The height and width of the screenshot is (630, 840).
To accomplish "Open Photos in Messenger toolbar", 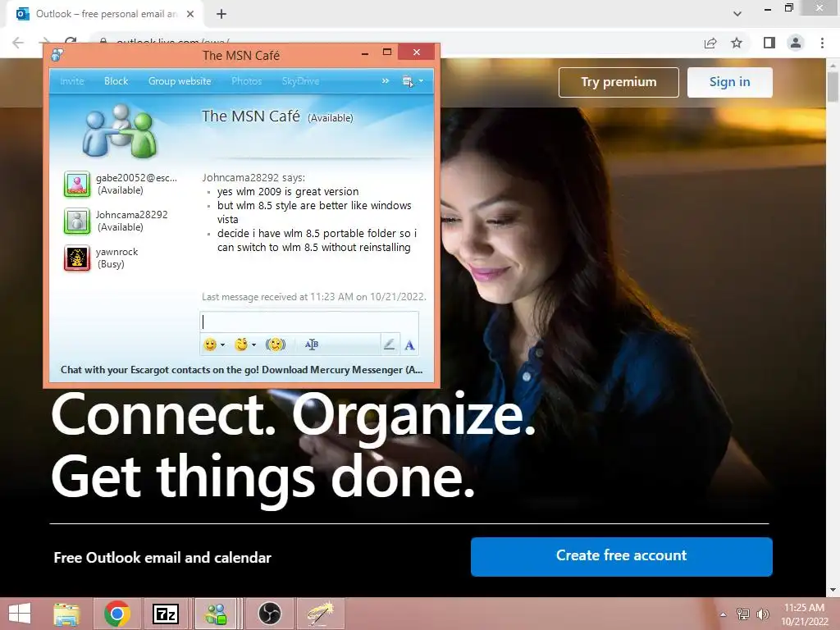I will tap(246, 81).
